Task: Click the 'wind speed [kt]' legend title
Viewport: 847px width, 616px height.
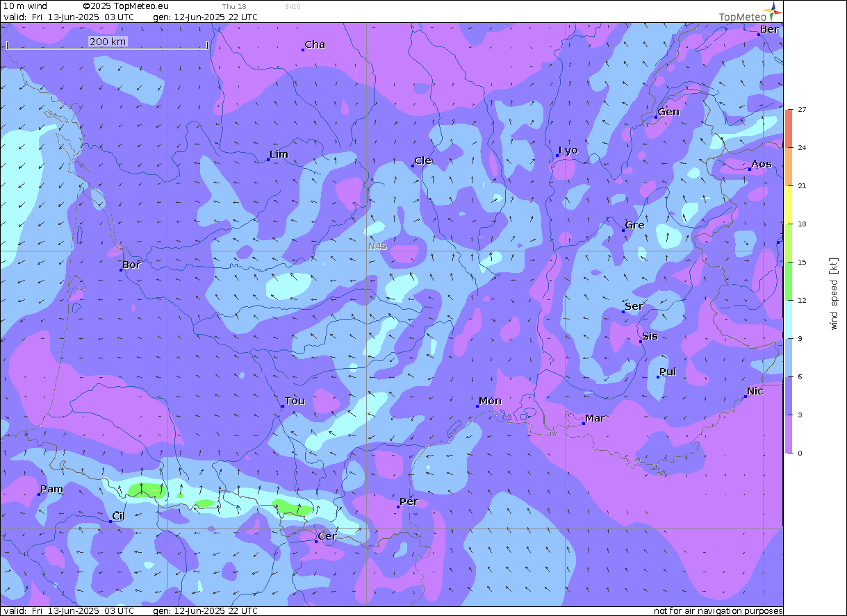Action: coord(834,293)
